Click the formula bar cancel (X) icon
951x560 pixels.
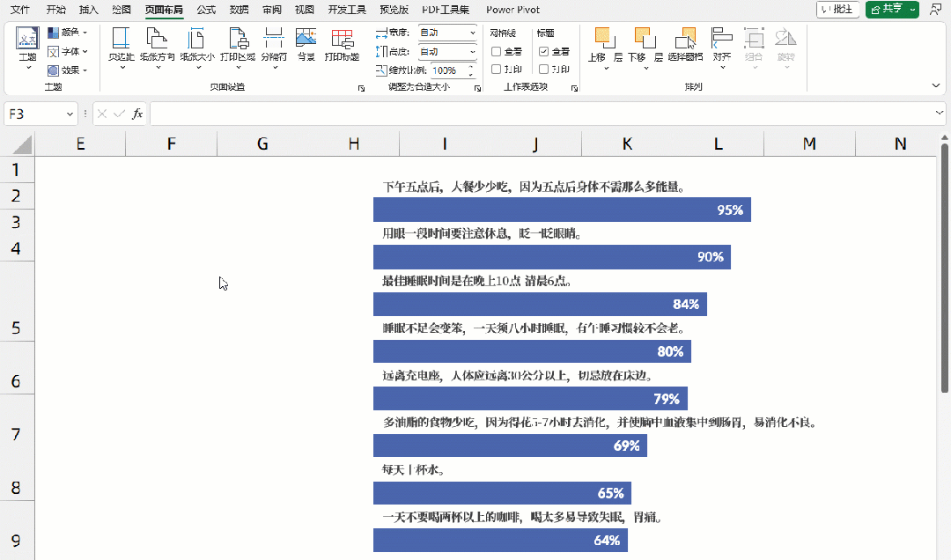point(102,114)
